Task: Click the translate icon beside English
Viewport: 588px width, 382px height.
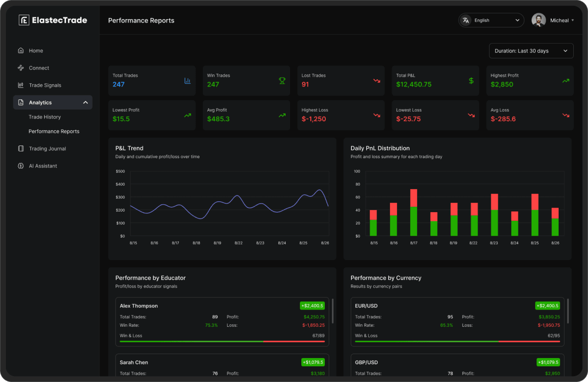Action: pos(465,20)
